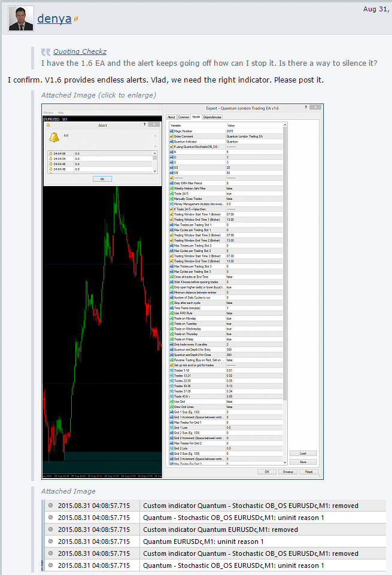
Task: Open the Common tab in Expert dialog
Action: (184, 117)
